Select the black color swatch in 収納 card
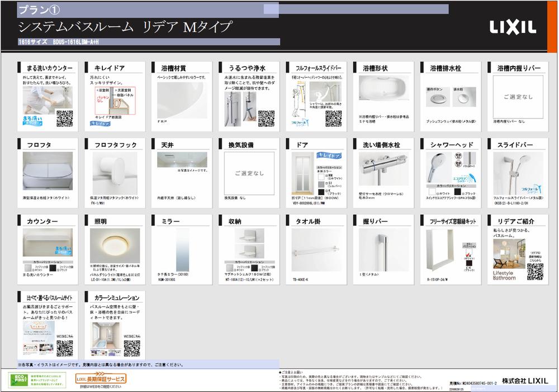Screen dimensions: 559x392 254,267
